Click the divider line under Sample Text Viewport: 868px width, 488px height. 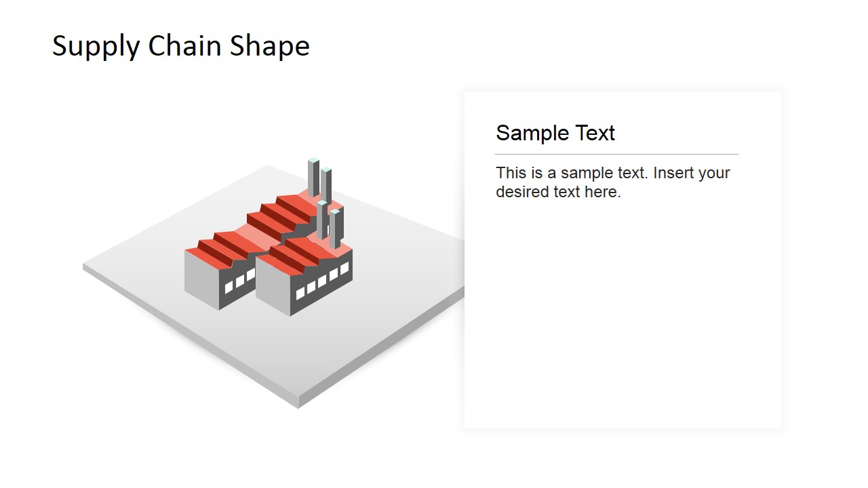click(616, 155)
